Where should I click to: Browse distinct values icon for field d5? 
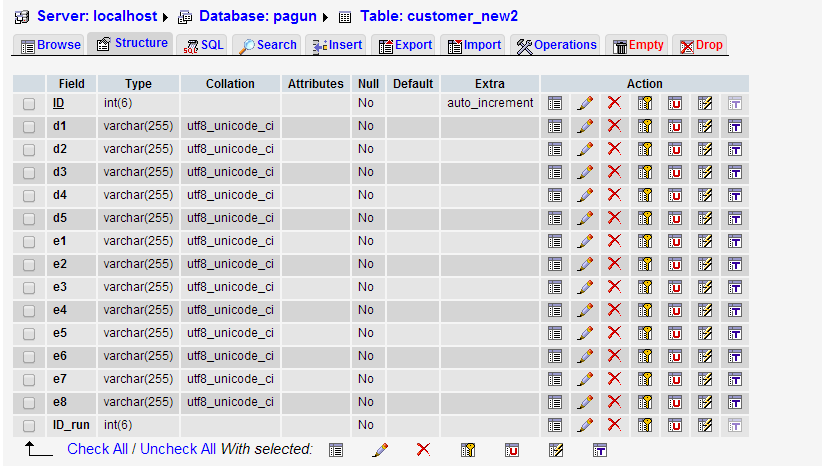[555, 218]
